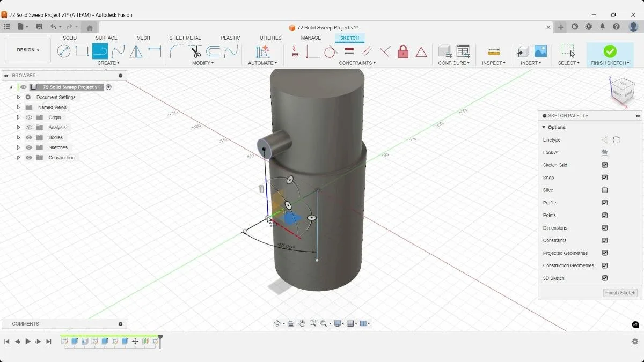
Task: Click the Finish Sketch button in palette
Action: [x=620, y=293]
